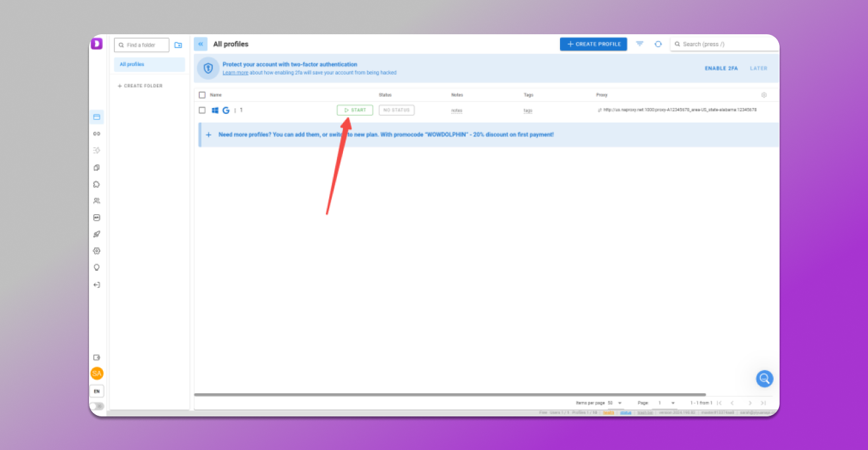Click the Need more profiles promo banner
The image size is (868, 450).
[x=489, y=134]
